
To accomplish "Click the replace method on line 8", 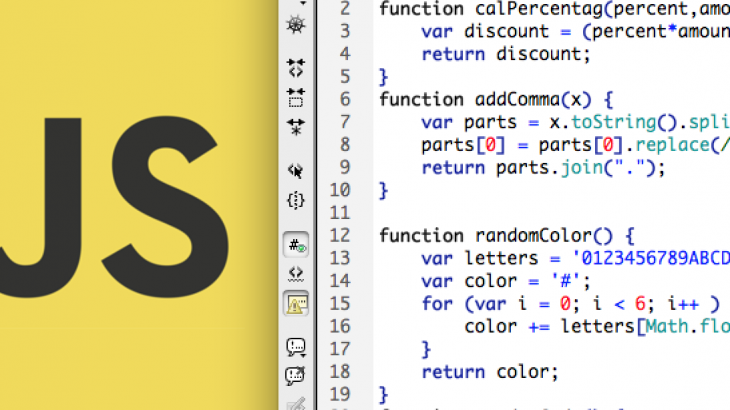I will pyautogui.click(x=672, y=146).
